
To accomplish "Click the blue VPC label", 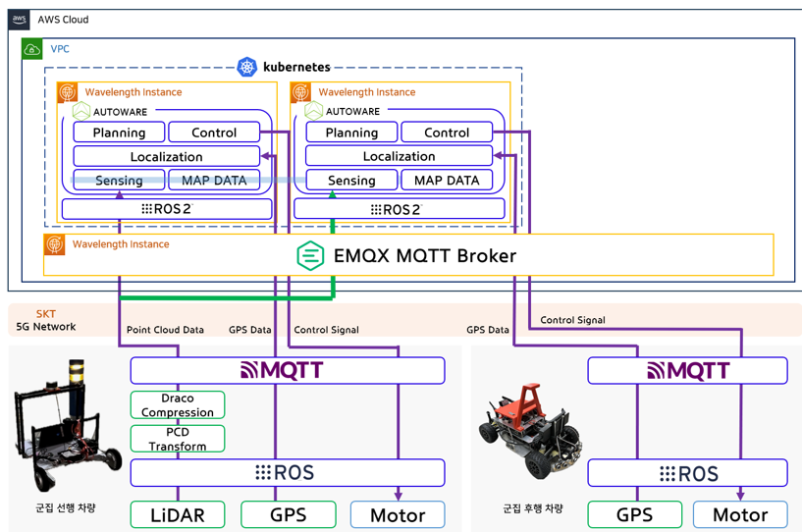I will pyautogui.click(x=60, y=49).
